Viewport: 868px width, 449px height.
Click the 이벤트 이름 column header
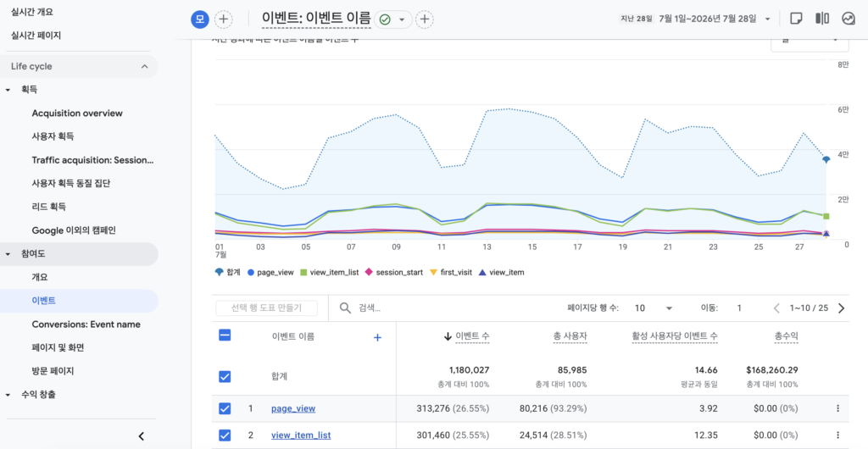coord(294,336)
